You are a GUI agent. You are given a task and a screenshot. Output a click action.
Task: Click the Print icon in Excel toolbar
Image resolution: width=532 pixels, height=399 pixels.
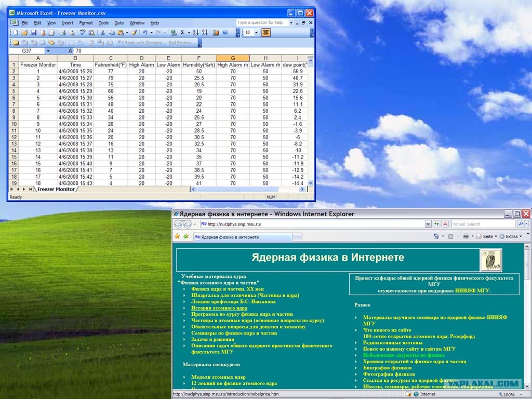62,33
